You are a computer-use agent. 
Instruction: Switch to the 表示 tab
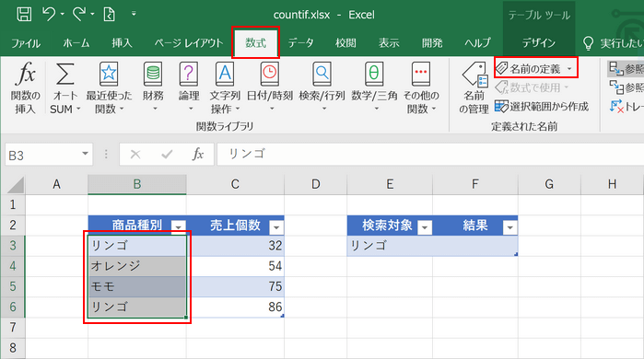[389, 43]
